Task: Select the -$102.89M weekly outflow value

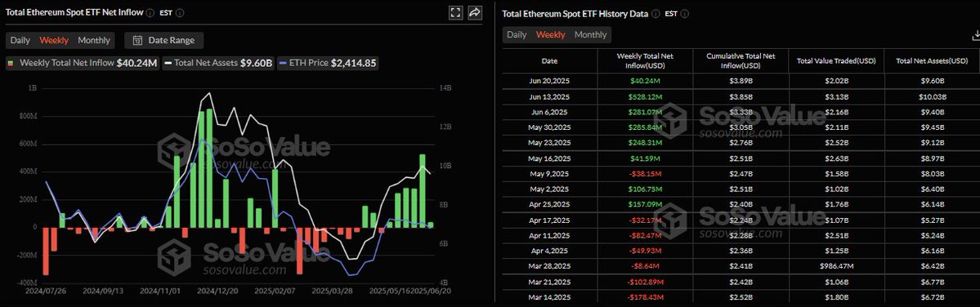Action: pyautogui.click(x=645, y=282)
